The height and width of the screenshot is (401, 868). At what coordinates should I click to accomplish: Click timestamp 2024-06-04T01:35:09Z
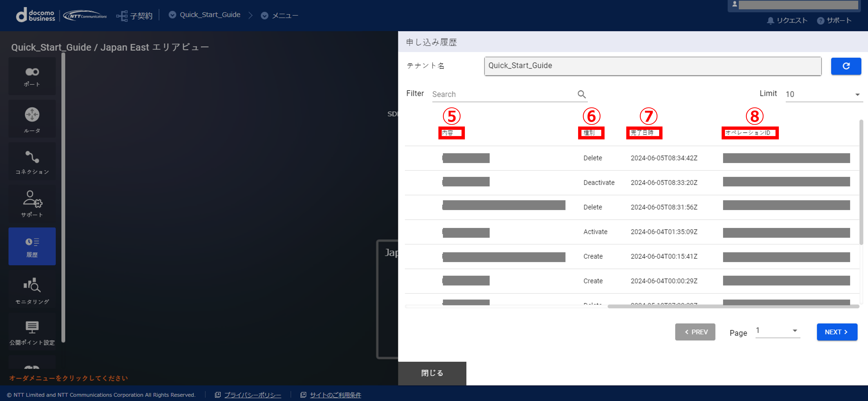click(664, 232)
